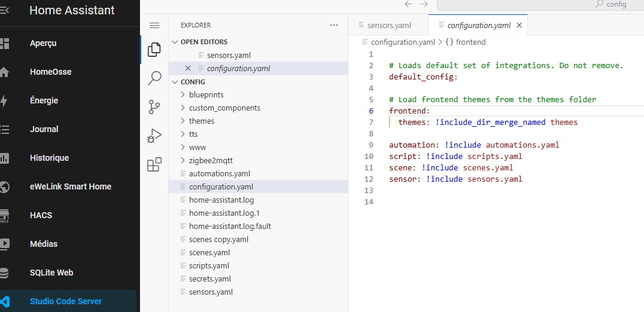
Task: Close the configuration.yaml editor tab
Action: click(x=520, y=26)
